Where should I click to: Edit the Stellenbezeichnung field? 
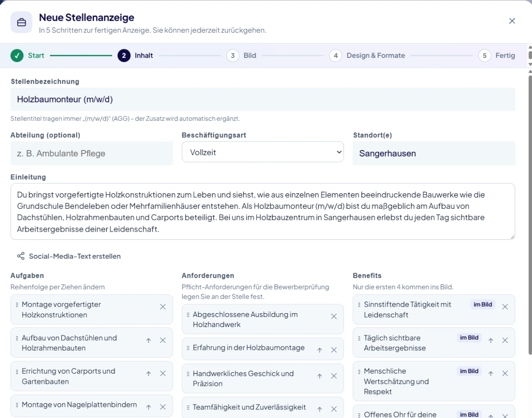coord(263,100)
